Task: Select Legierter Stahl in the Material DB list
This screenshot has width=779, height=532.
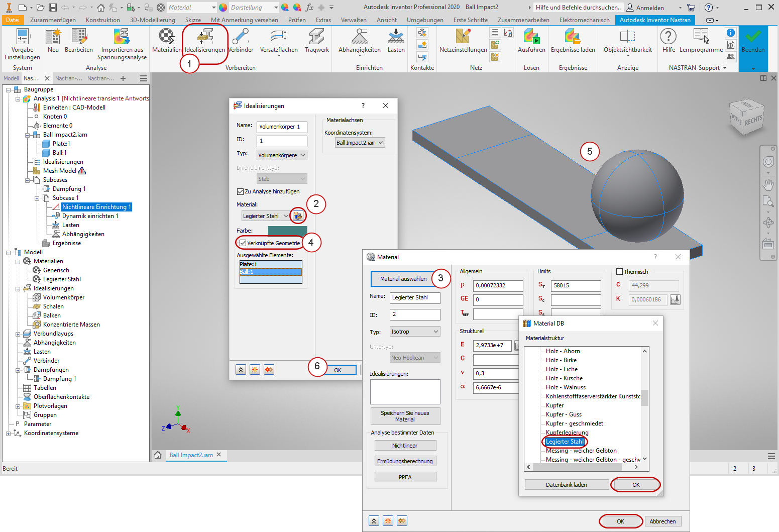Action: tap(565, 442)
